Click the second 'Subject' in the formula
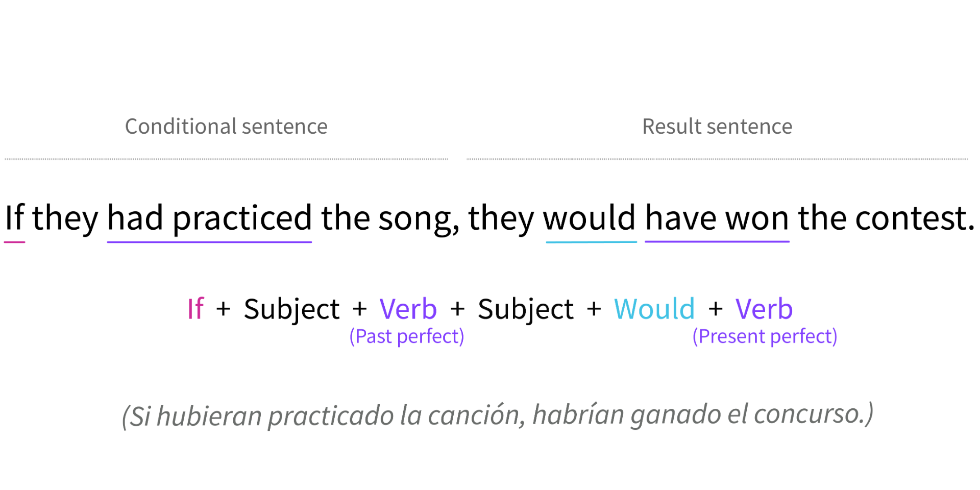This screenshot has height=490, width=980. (526, 309)
